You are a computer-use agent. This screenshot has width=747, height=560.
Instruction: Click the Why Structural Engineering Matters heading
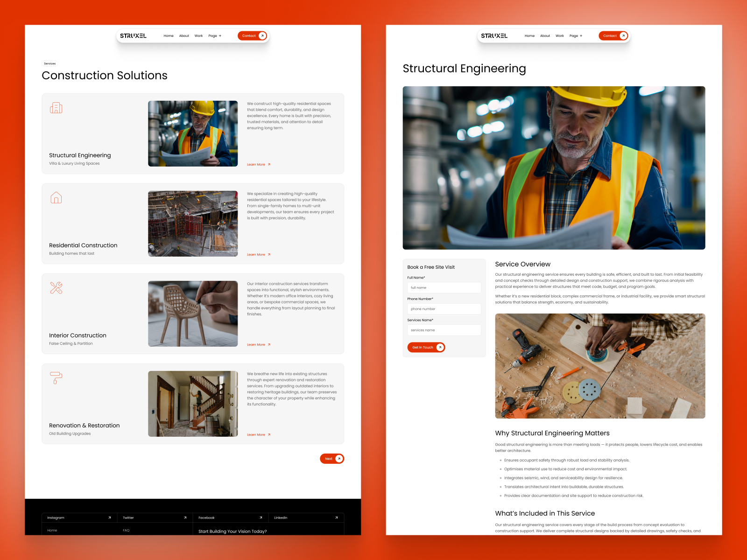point(552,433)
